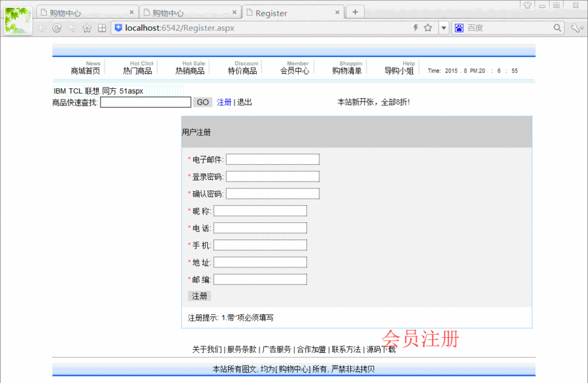Click the localhost favicon in the address bar
The width and height of the screenshot is (588, 383).
pyautogui.click(x=119, y=28)
